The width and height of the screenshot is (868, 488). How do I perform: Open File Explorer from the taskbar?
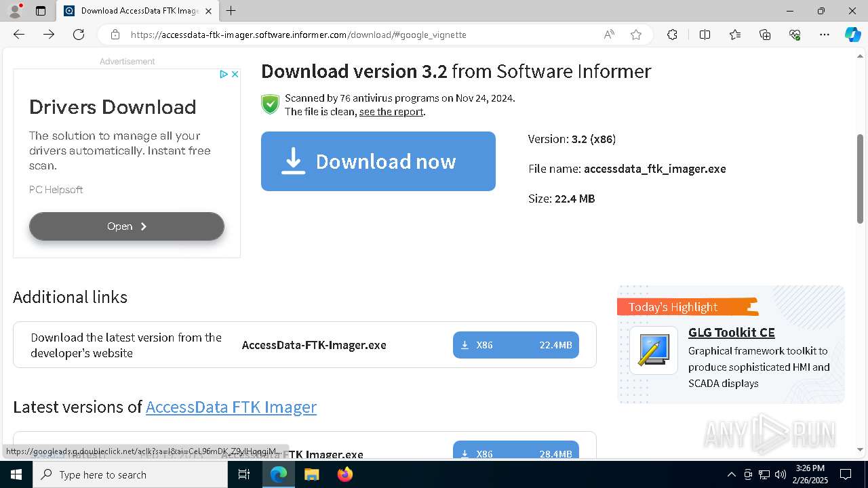pos(311,474)
